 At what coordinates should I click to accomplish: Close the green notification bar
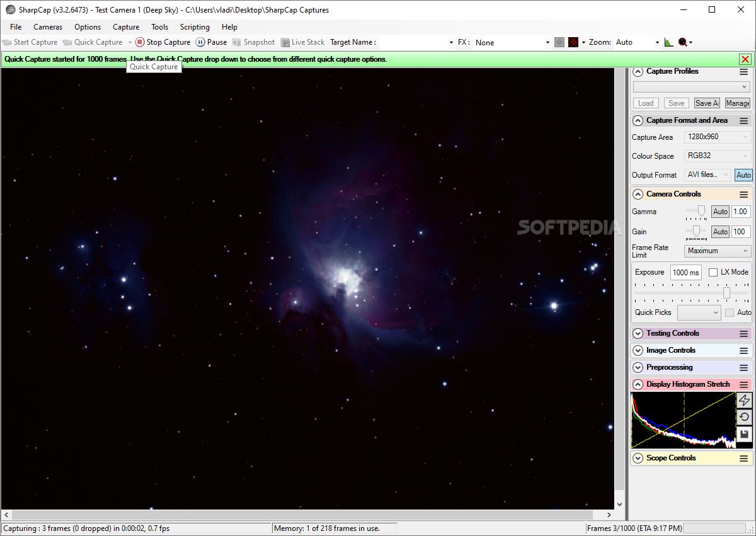coord(745,59)
